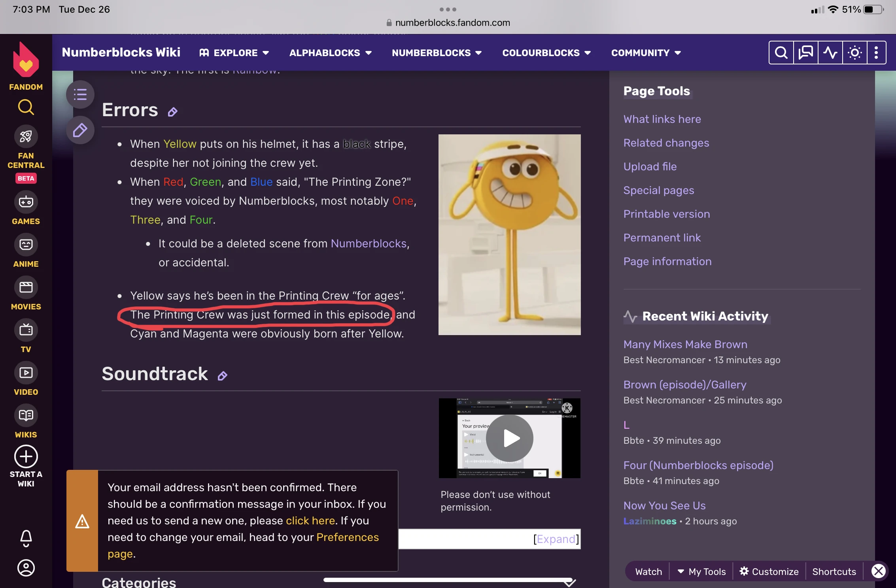This screenshot has width=896, height=588.
Task: Click the Start a Wiki plus icon
Action: click(x=26, y=457)
